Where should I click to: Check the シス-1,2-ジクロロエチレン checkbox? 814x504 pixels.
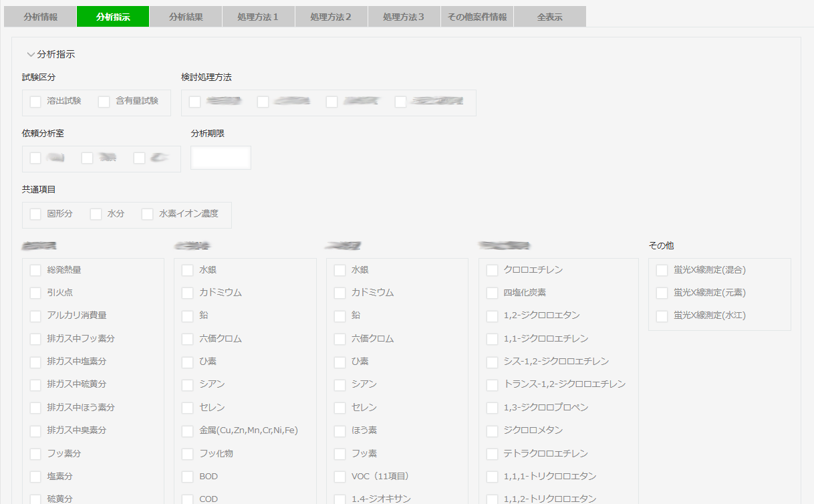click(x=492, y=362)
